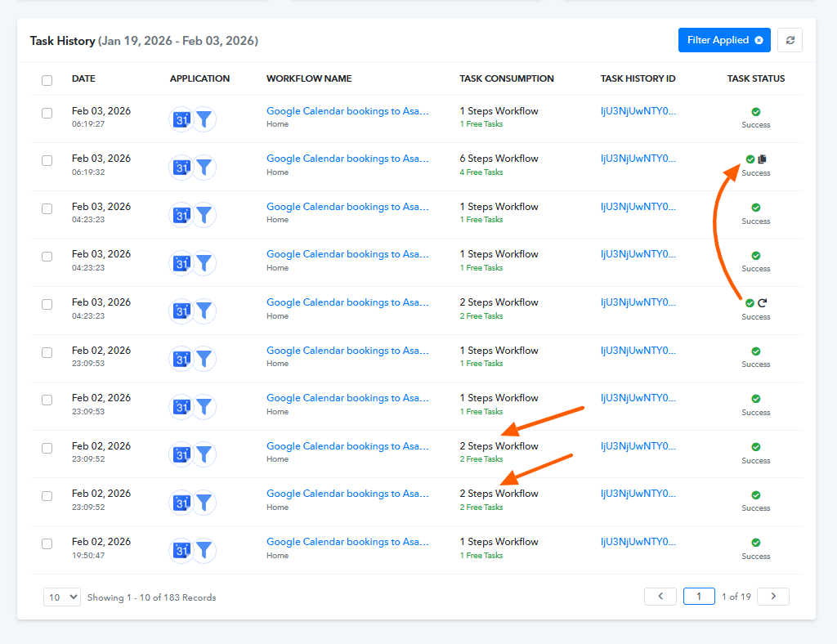Open the Task History ID link in the 19:50:47 row
837x644 pixels.
(x=638, y=542)
